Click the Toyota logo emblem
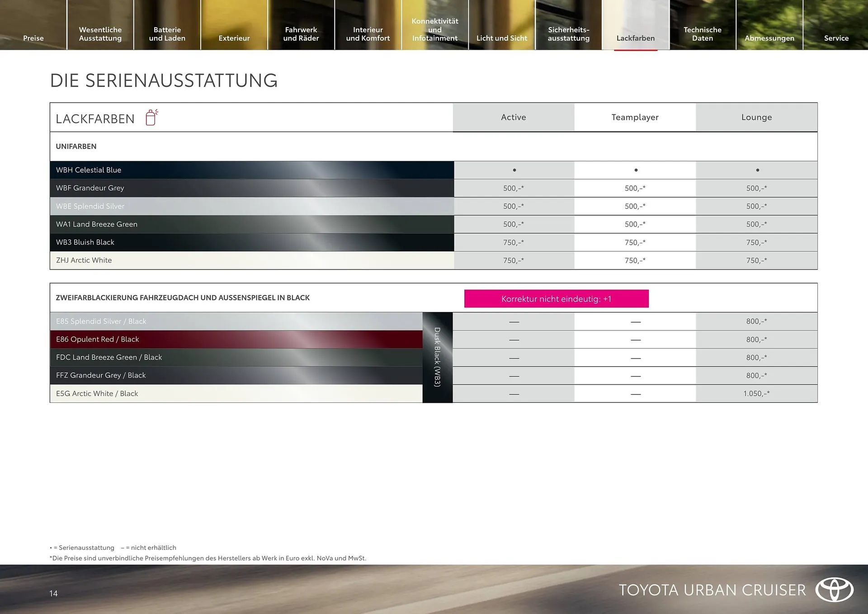 click(834, 590)
